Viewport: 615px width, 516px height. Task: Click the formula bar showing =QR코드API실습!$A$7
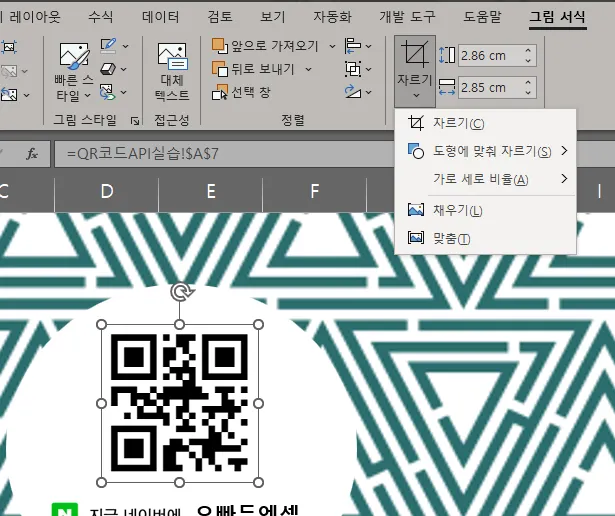[224, 154]
